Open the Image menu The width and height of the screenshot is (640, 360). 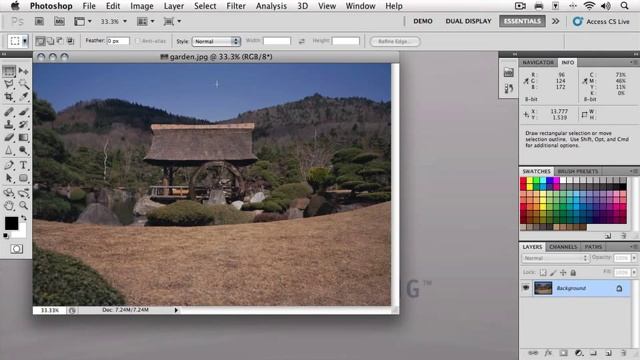coord(142,6)
